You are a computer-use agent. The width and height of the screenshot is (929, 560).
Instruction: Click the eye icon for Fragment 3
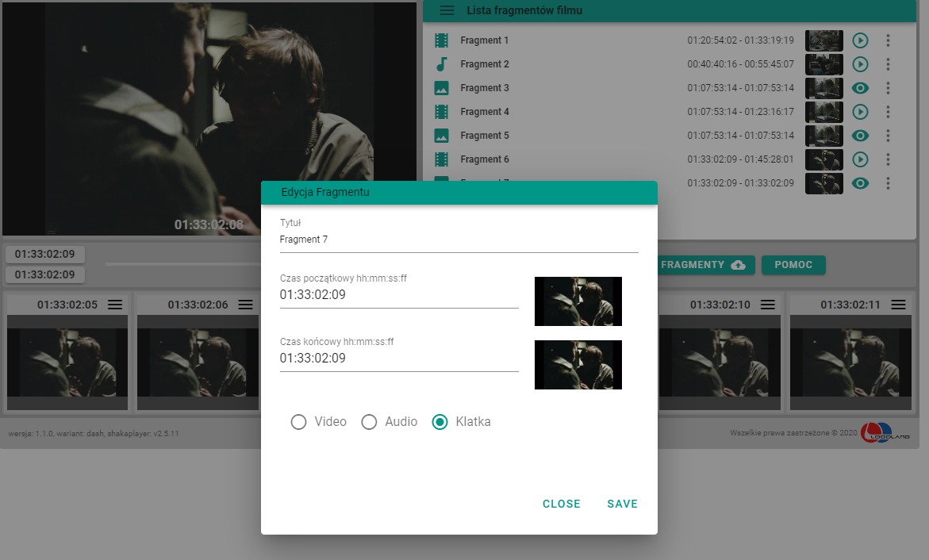coord(860,88)
